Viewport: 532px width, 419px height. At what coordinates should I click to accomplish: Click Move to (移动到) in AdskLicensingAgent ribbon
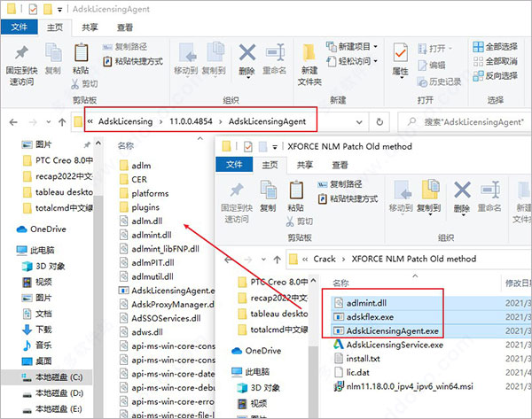[x=186, y=59]
